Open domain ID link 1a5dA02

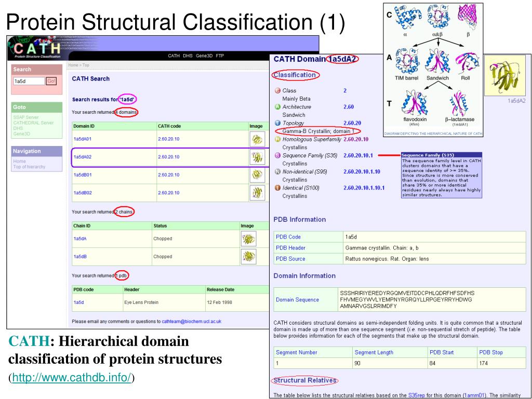coord(83,157)
